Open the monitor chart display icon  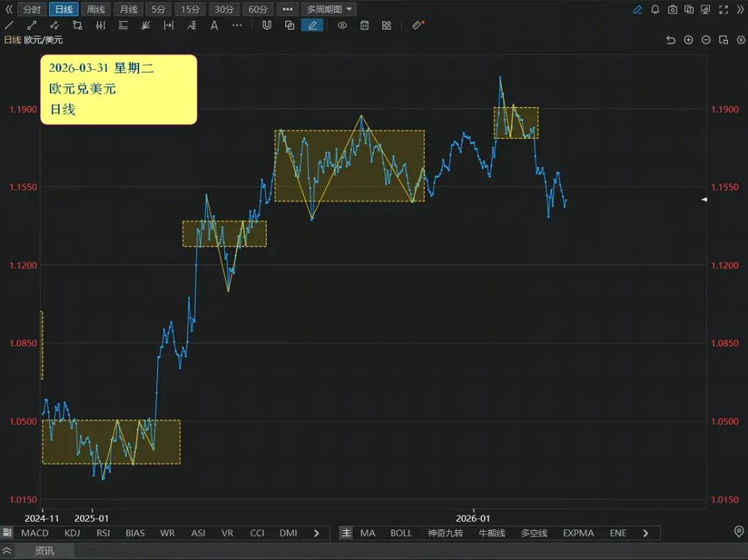[x=706, y=10]
